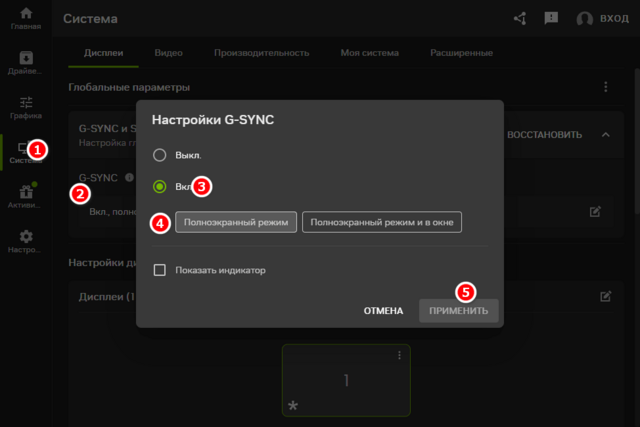This screenshot has height=427, width=640.
Task: Select the Вкл. radio button
Action: click(160, 187)
